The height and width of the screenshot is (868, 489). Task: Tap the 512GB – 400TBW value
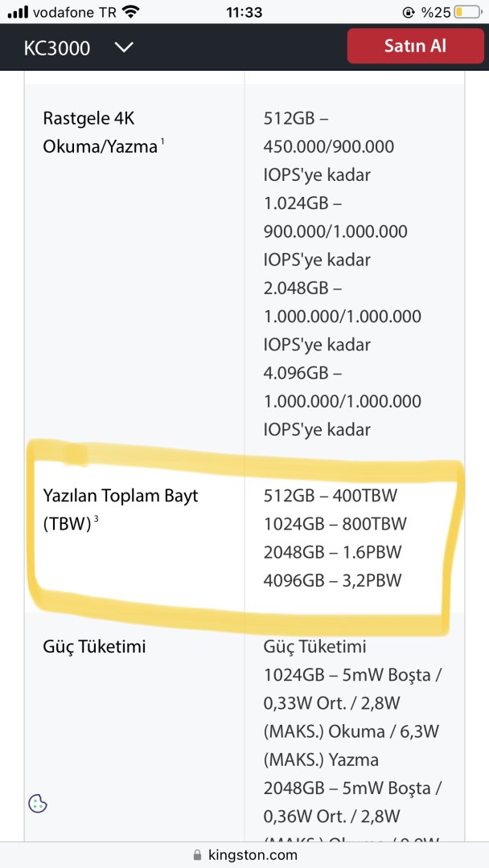click(330, 496)
